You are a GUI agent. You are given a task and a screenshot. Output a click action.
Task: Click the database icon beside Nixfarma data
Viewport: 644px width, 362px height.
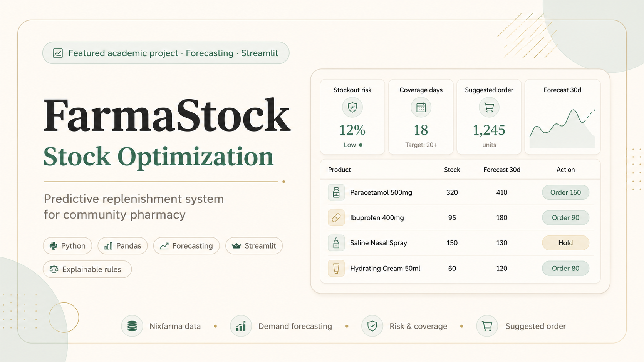pyautogui.click(x=132, y=326)
